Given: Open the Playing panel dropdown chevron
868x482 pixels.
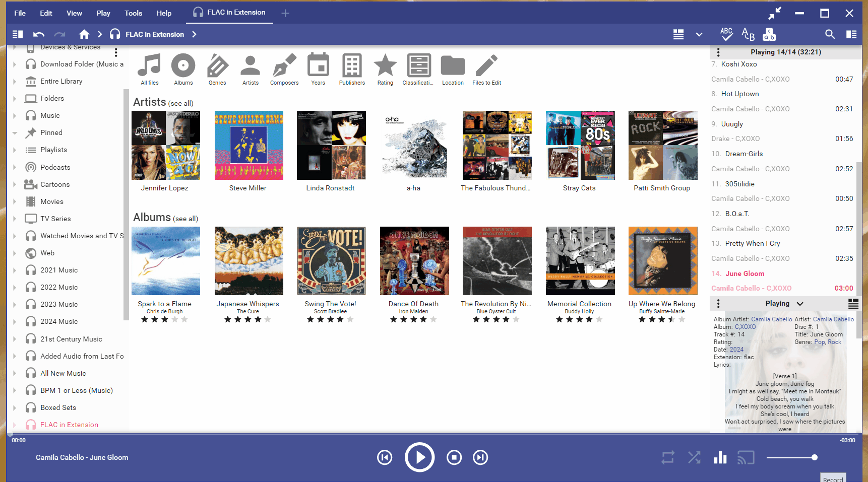Looking at the screenshot, I should (x=800, y=304).
